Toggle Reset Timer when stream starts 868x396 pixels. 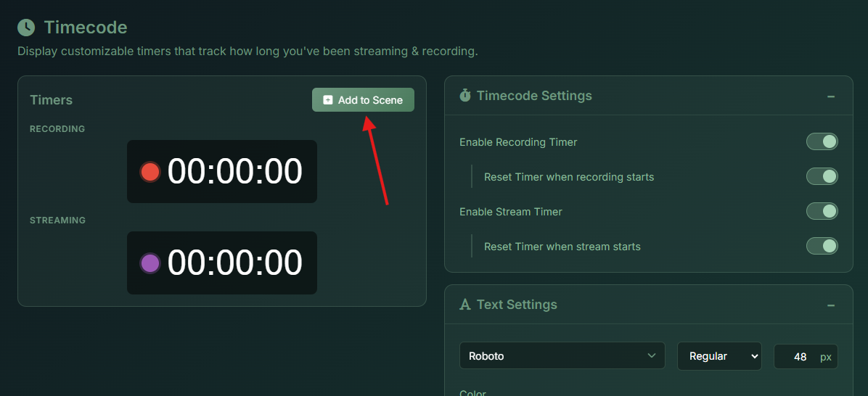[x=822, y=246]
